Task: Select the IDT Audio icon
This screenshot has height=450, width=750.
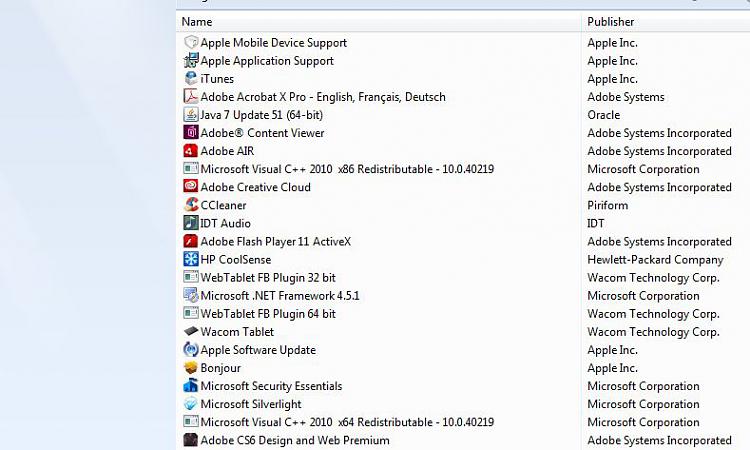Action: point(191,223)
